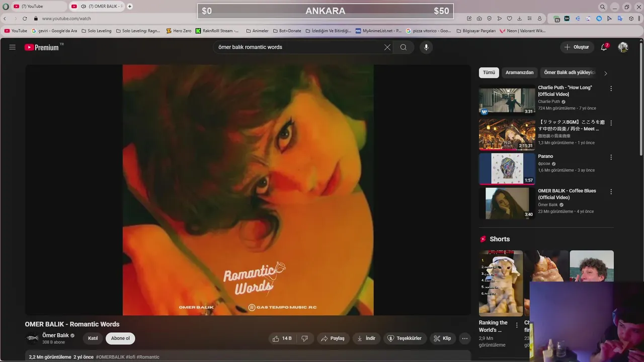Open the Parano video thumbnail
This screenshot has width=644, height=362.
[x=507, y=169]
